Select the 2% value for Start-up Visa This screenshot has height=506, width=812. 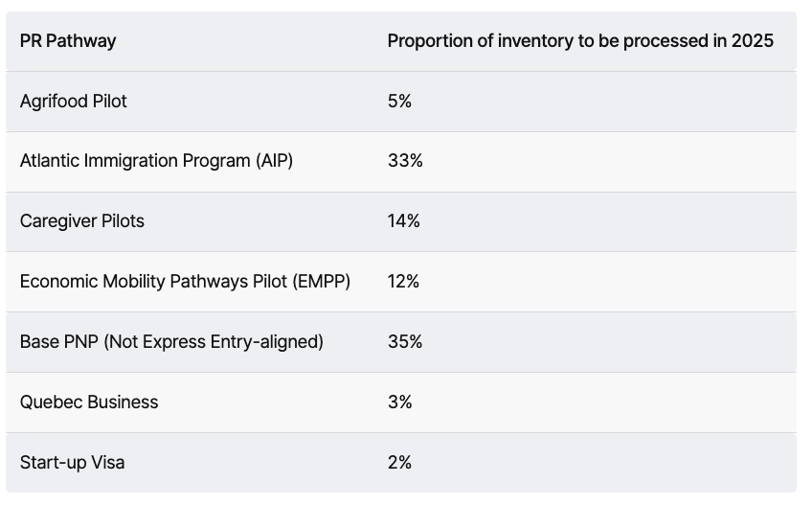pyautogui.click(x=399, y=463)
